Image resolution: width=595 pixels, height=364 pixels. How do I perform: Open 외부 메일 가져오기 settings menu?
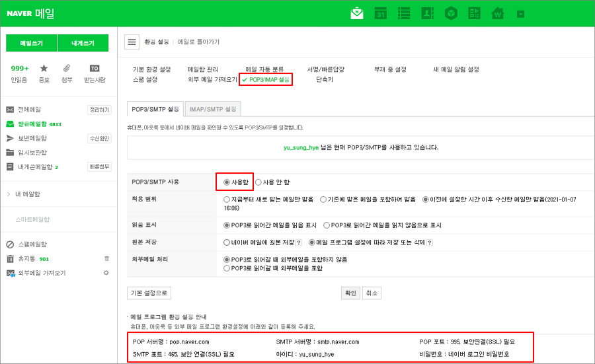pyautogui.click(x=212, y=80)
